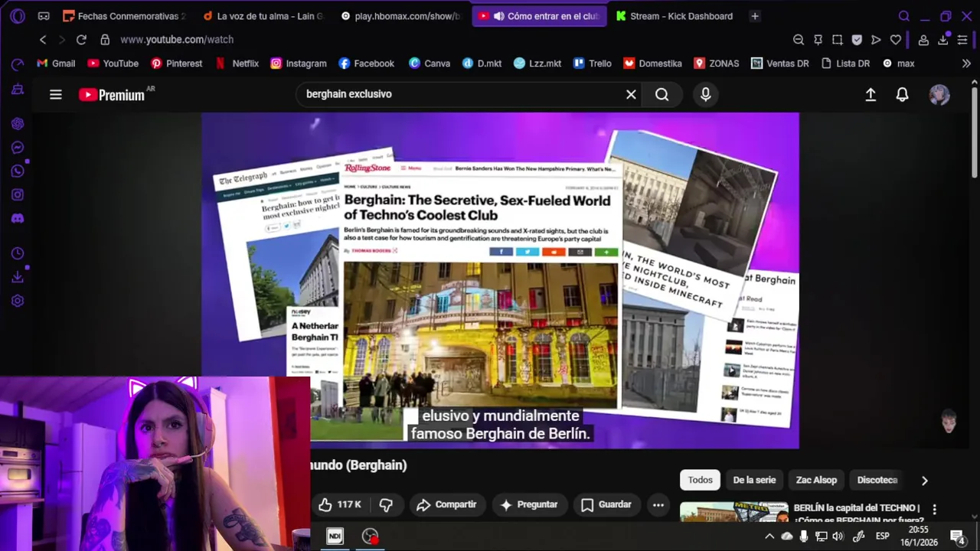
Task: Open WhatsApp in Opera sidebar
Action: [18, 171]
